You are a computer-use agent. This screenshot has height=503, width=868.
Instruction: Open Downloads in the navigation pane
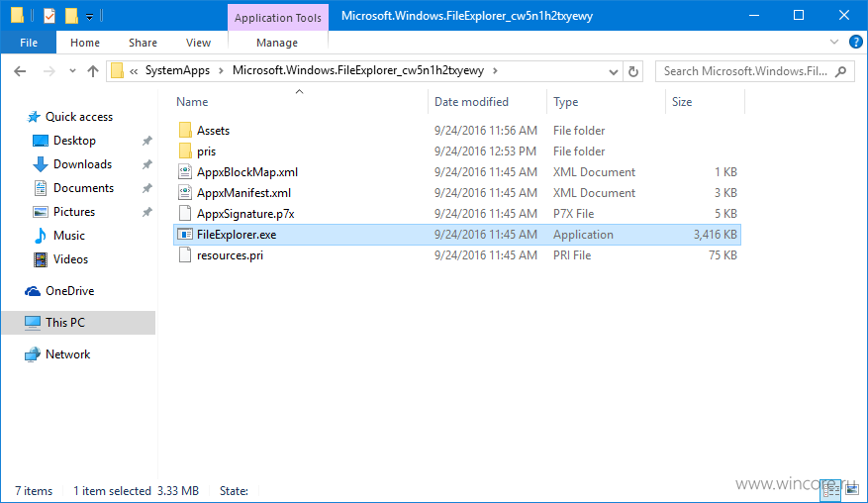[x=82, y=164]
